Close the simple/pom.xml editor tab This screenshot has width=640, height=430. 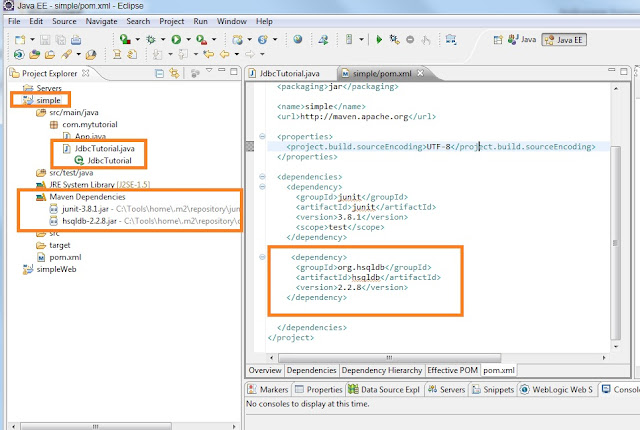click(x=420, y=73)
